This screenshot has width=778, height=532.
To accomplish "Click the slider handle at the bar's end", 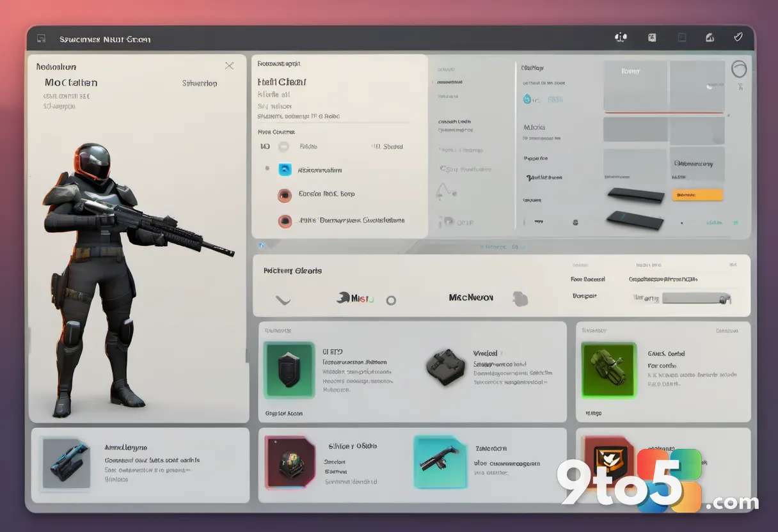I will (x=724, y=299).
